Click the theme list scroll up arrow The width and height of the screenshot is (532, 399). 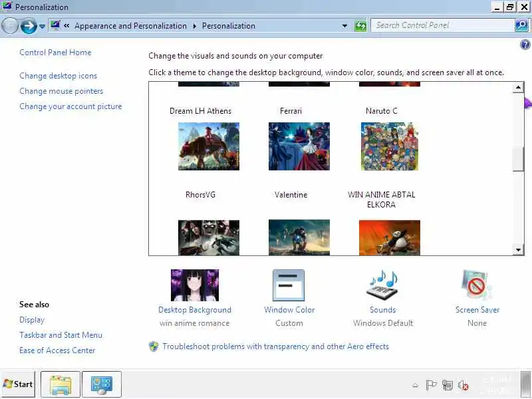518,88
